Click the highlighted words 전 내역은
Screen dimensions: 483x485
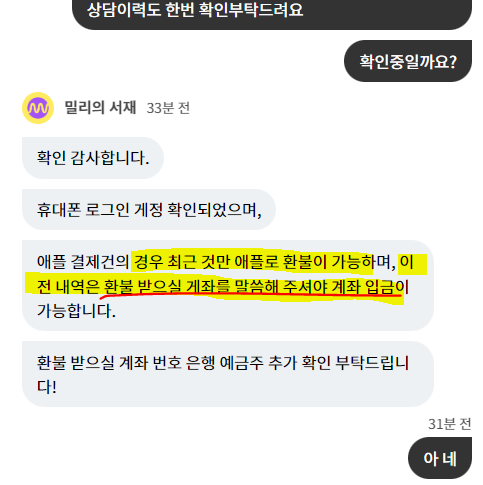68,287
